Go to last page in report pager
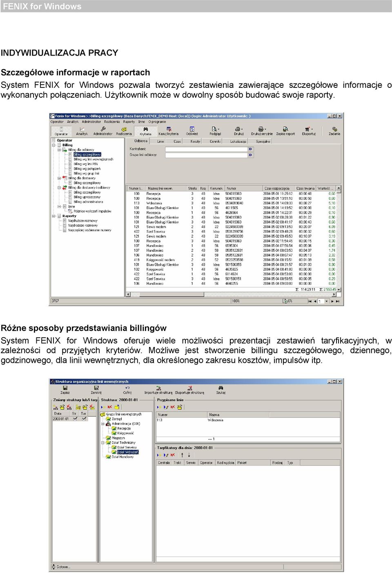The height and width of the screenshot is (573, 392). pyautogui.click(x=337, y=301)
